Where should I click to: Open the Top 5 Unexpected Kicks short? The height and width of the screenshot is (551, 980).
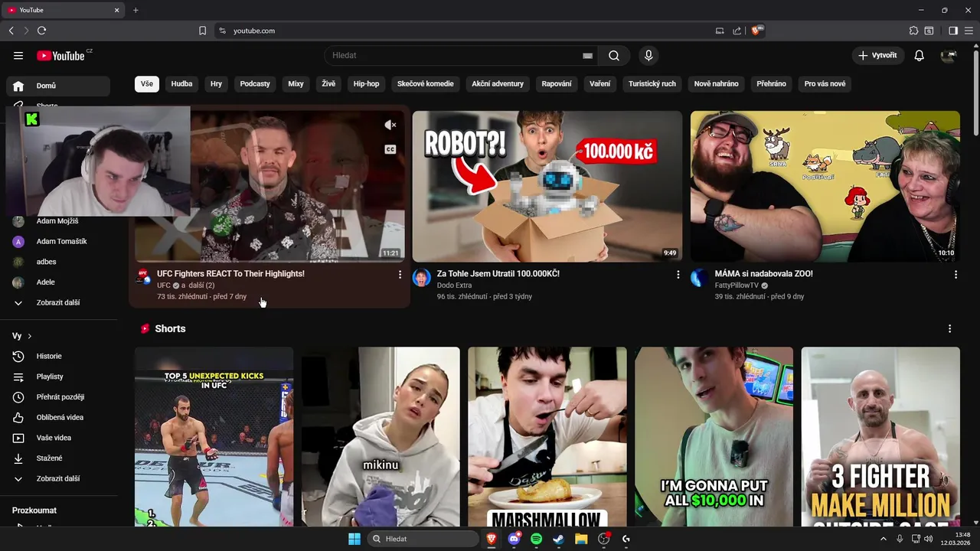point(214,436)
